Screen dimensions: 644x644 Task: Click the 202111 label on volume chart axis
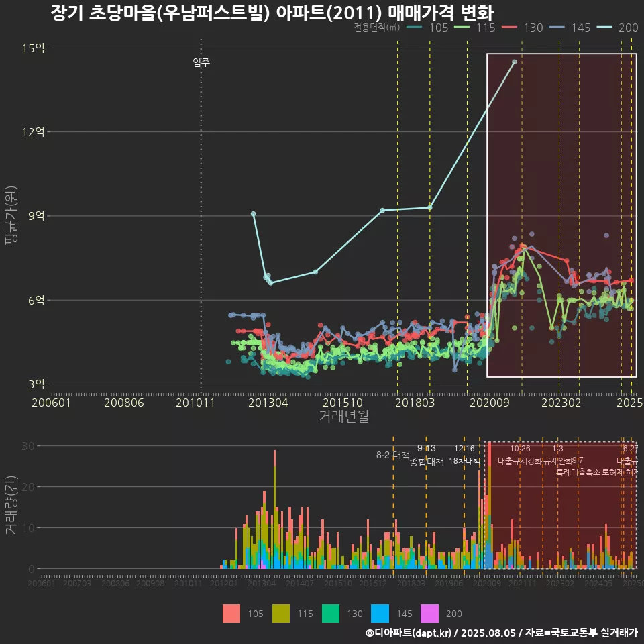pyautogui.click(x=523, y=583)
